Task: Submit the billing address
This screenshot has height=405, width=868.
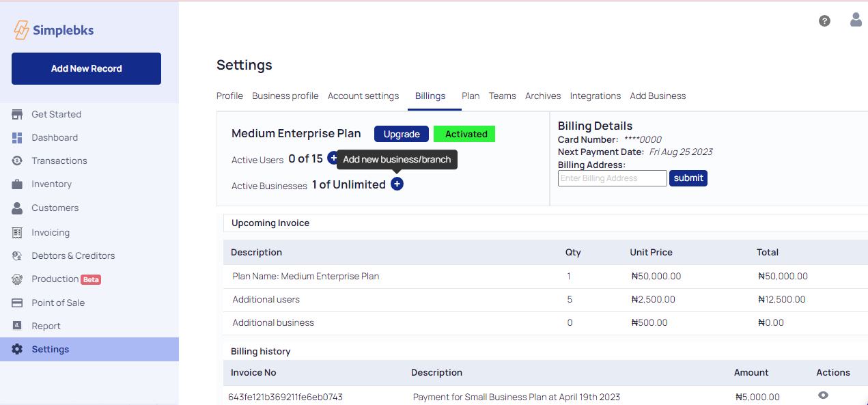Action: (688, 178)
